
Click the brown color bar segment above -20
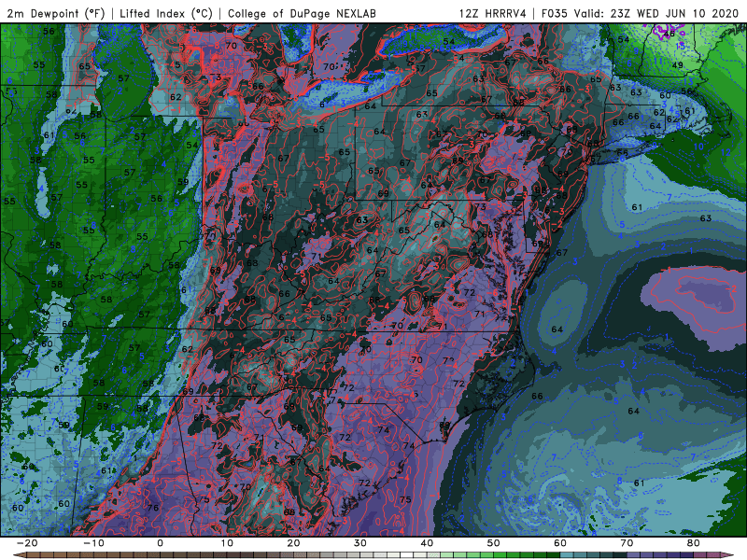point(34,555)
